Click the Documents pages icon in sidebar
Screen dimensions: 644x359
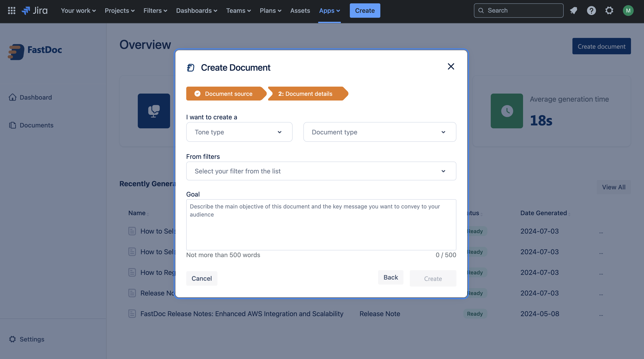pyautogui.click(x=13, y=125)
